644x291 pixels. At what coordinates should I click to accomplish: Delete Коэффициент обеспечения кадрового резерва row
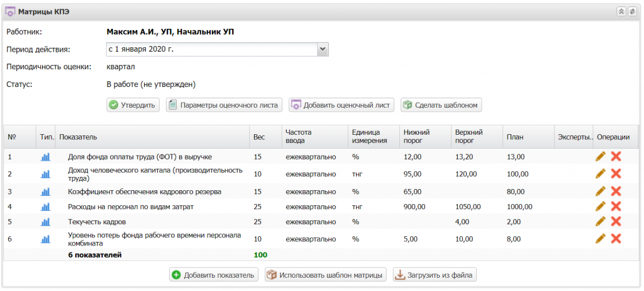[x=616, y=191]
